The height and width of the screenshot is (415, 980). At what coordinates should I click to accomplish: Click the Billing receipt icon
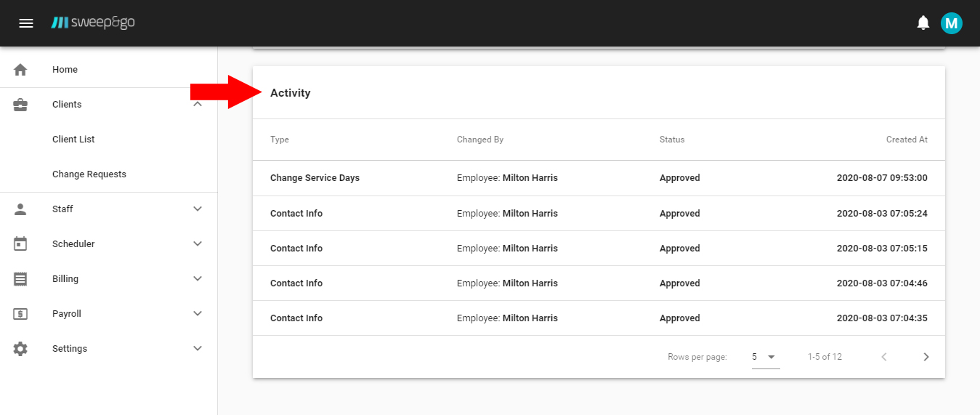[x=20, y=279]
